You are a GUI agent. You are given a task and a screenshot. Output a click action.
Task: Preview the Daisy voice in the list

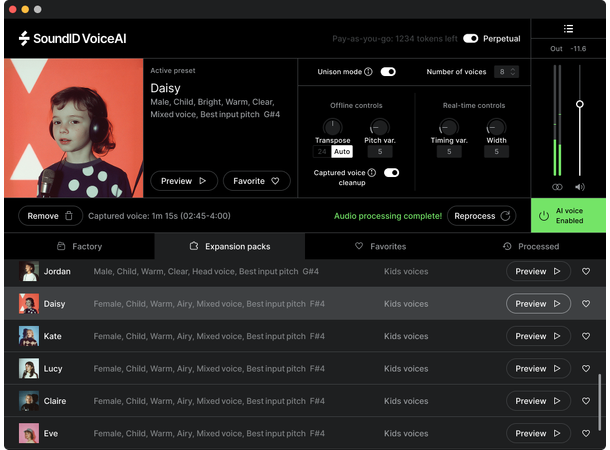538,303
